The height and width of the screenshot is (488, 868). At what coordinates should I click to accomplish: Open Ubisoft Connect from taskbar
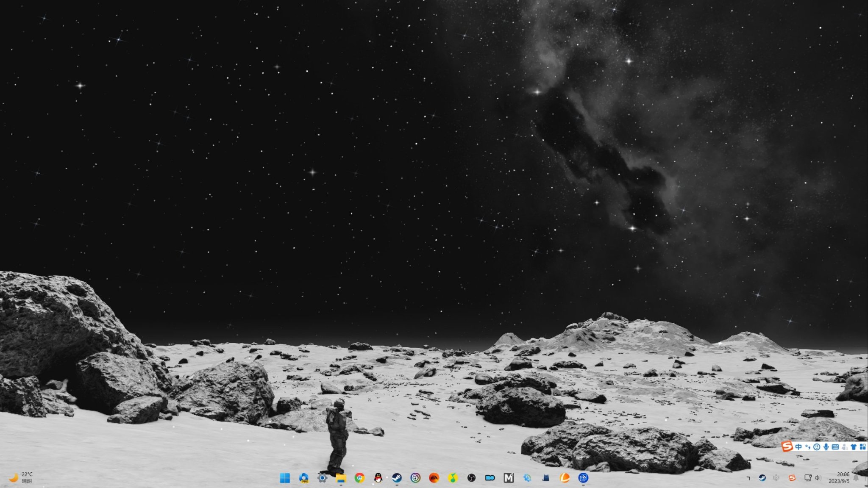pyautogui.click(x=415, y=478)
